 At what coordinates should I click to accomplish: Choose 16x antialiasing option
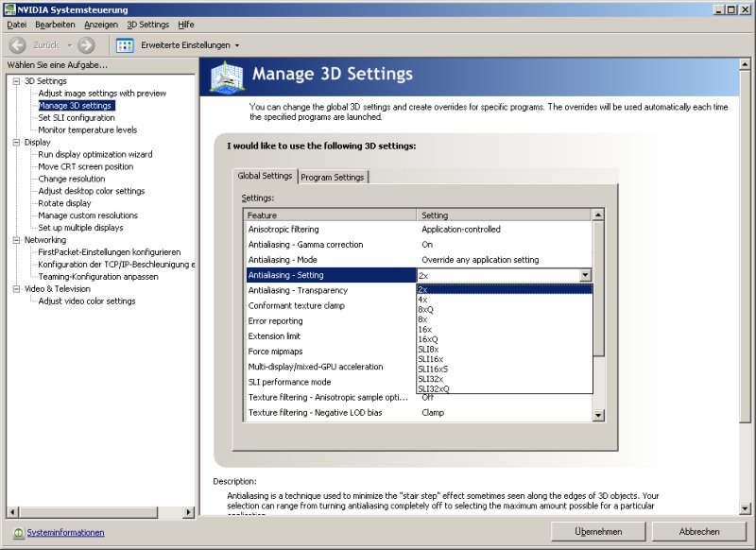click(x=505, y=330)
